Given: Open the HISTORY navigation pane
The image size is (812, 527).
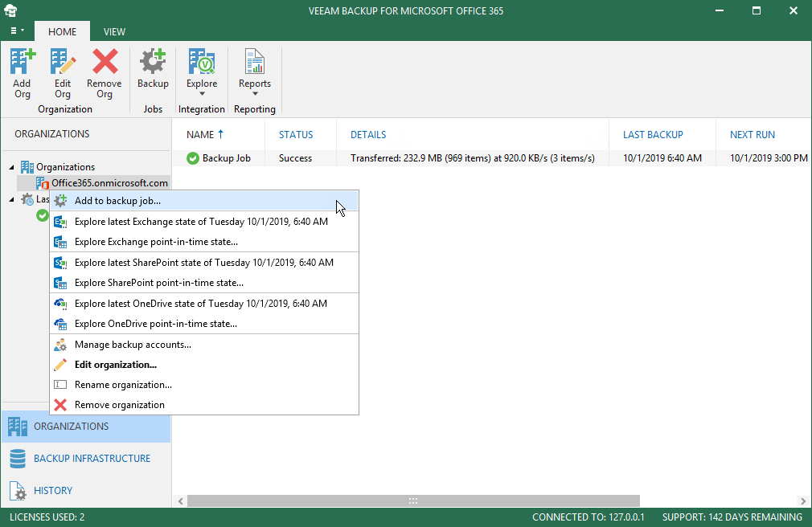Looking at the screenshot, I should [x=86, y=491].
